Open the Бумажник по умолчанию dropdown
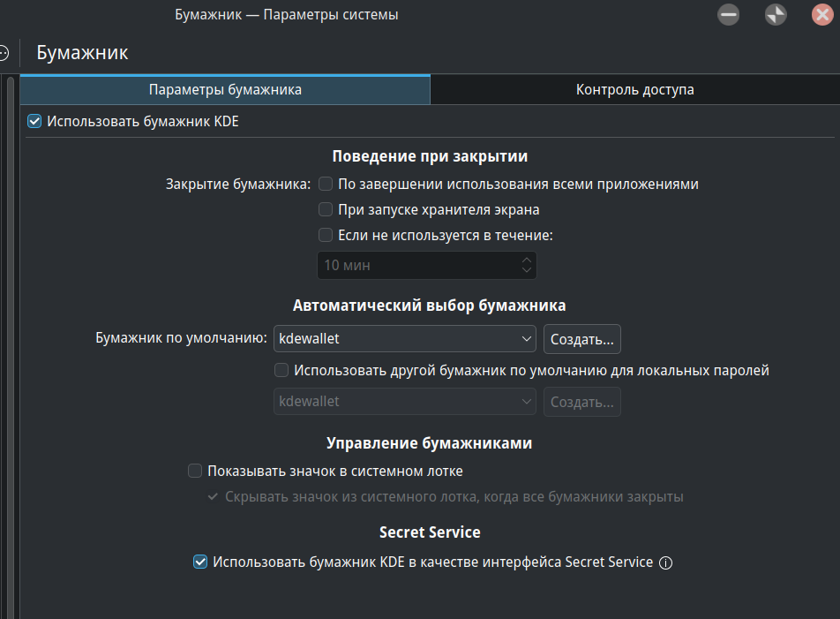Screen dimensions: 840x619 point(404,338)
